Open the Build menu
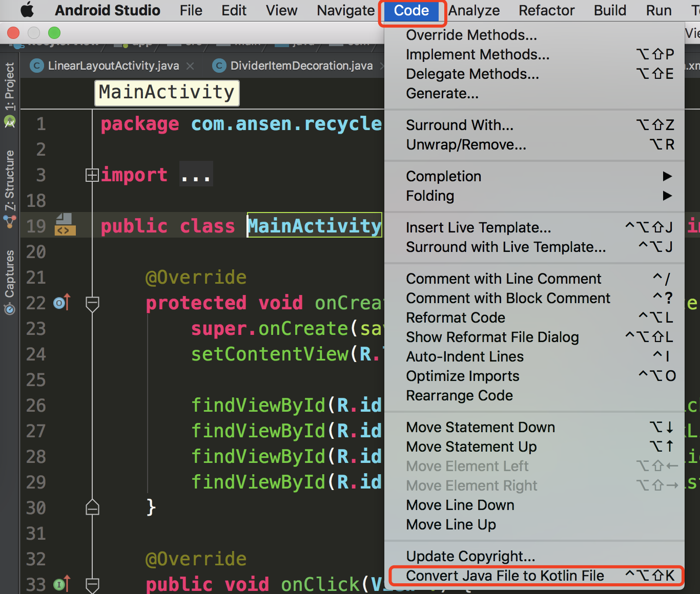The width and height of the screenshot is (700, 594). pos(610,10)
